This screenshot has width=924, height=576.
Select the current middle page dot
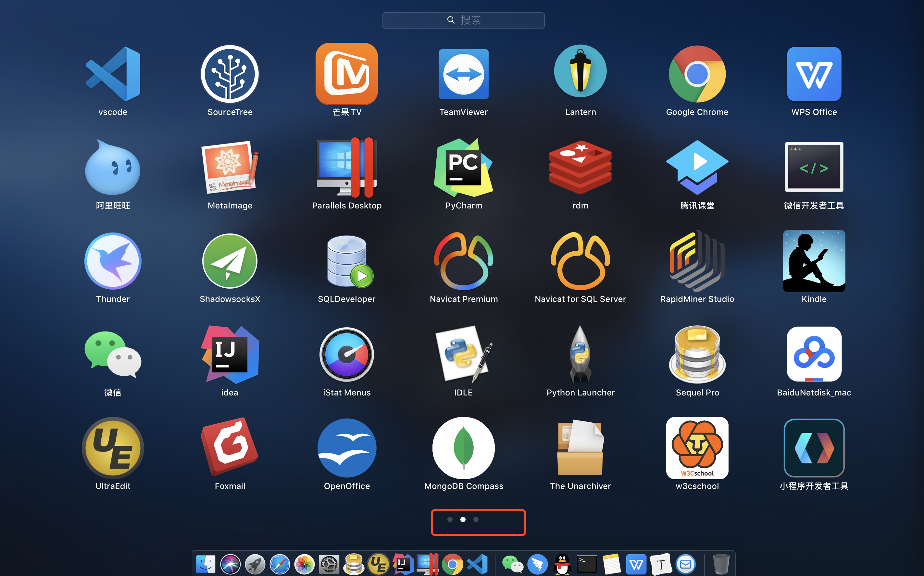[x=463, y=520]
